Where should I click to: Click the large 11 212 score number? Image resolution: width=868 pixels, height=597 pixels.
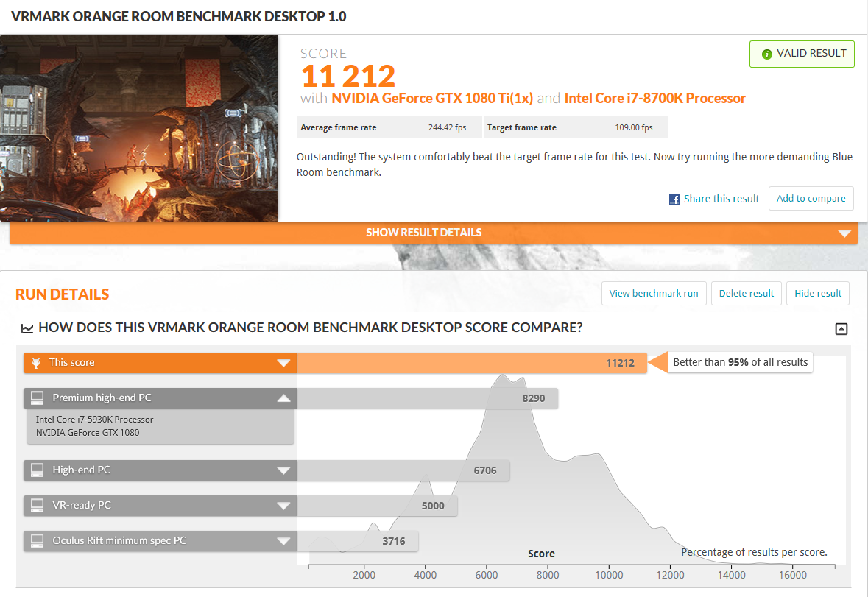pyautogui.click(x=348, y=76)
